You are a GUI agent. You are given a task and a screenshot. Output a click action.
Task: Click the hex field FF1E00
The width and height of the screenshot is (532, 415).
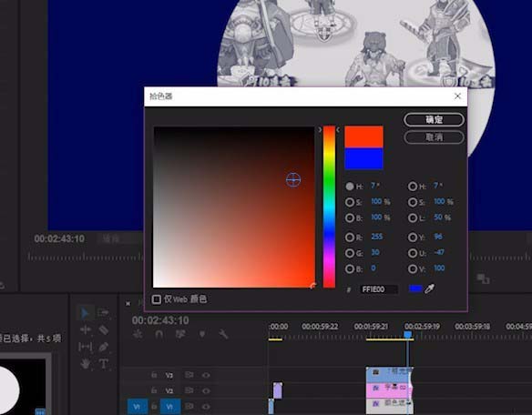click(379, 289)
